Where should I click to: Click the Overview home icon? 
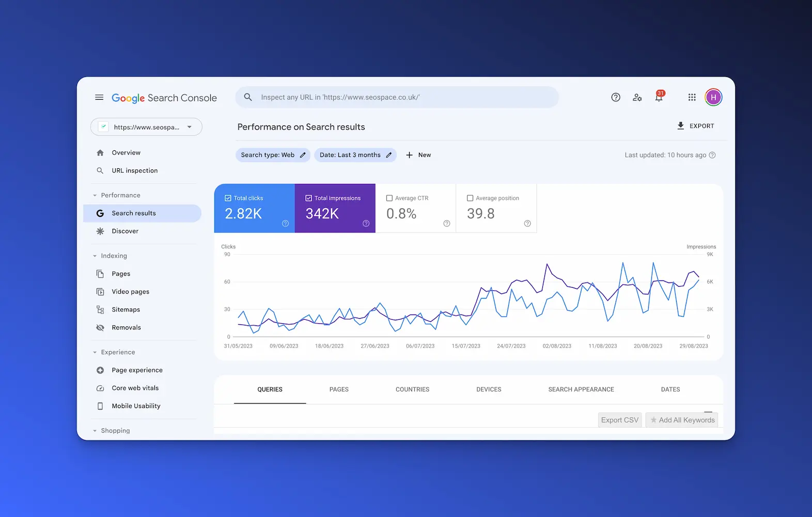point(100,153)
